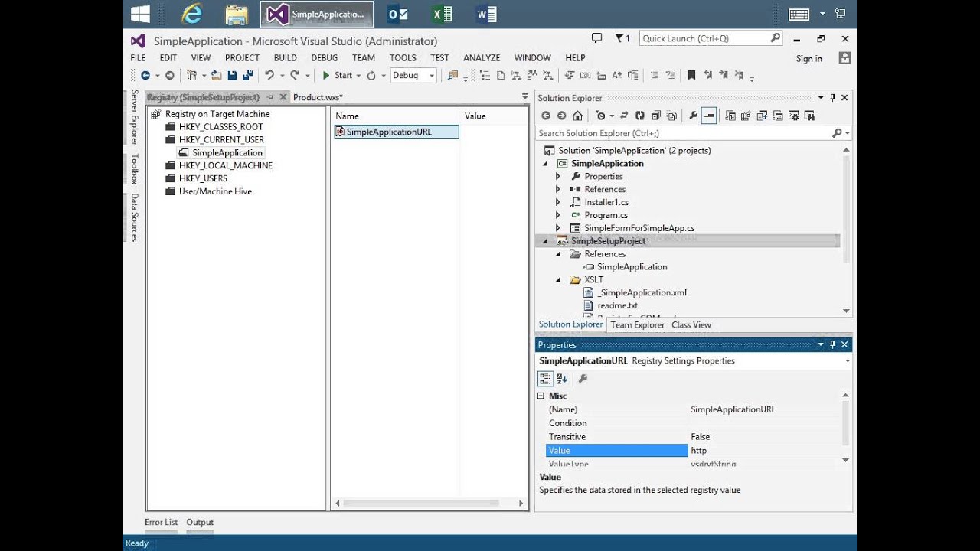Collapse the Misc category in Properties
The width and height of the screenshot is (980, 551).
click(x=541, y=396)
